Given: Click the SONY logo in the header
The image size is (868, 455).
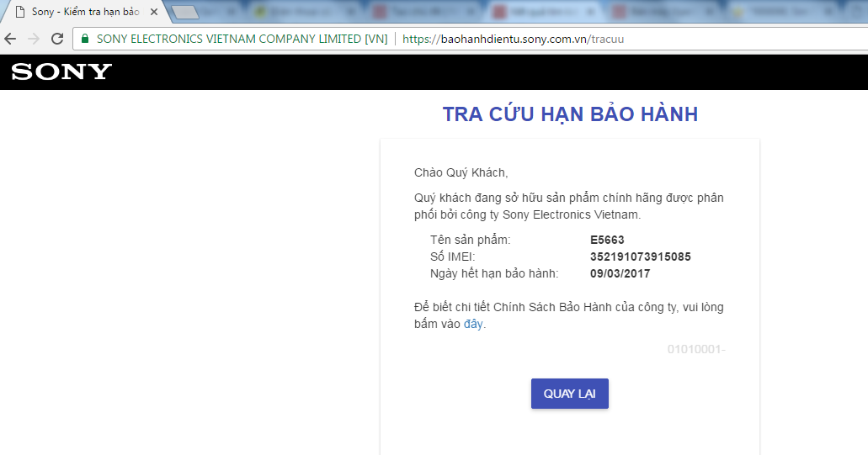Looking at the screenshot, I should pos(61,71).
